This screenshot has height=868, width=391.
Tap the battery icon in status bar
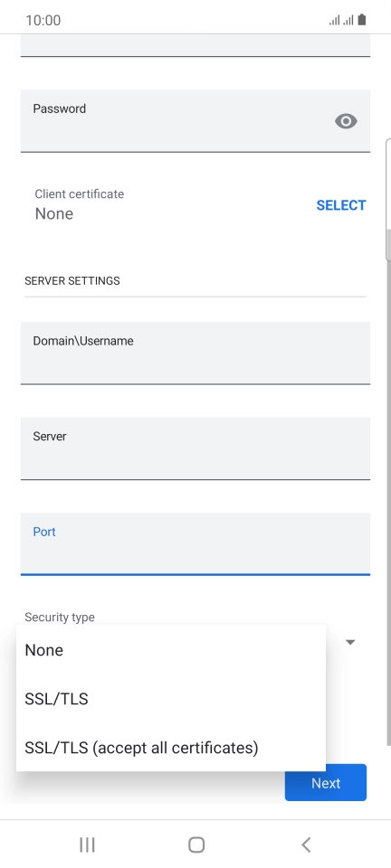[x=362, y=21]
